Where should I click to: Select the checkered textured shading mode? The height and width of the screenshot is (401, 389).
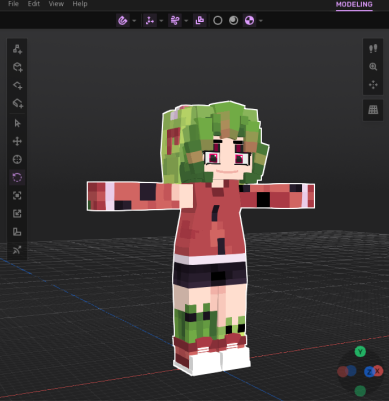point(249,21)
